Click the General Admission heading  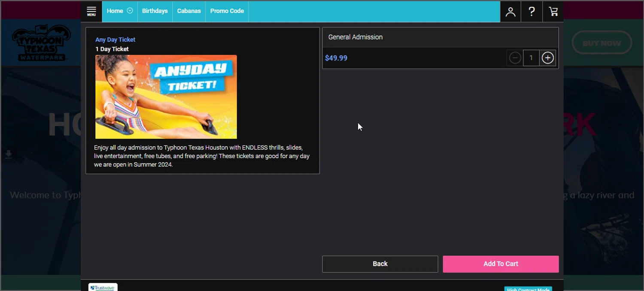355,37
